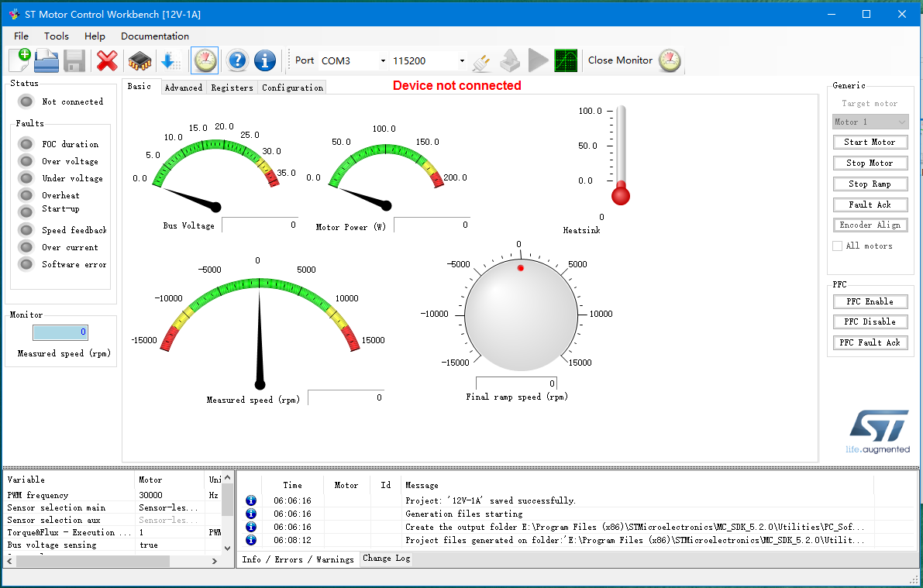Click the Overheat fault LED
The image size is (923, 588).
(x=26, y=195)
